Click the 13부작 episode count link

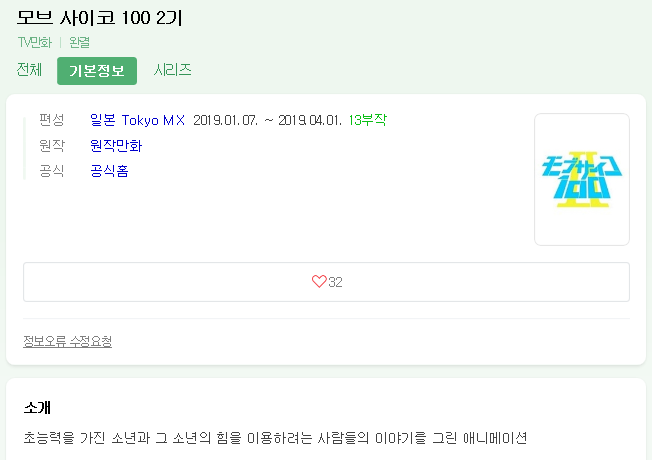[367, 120]
